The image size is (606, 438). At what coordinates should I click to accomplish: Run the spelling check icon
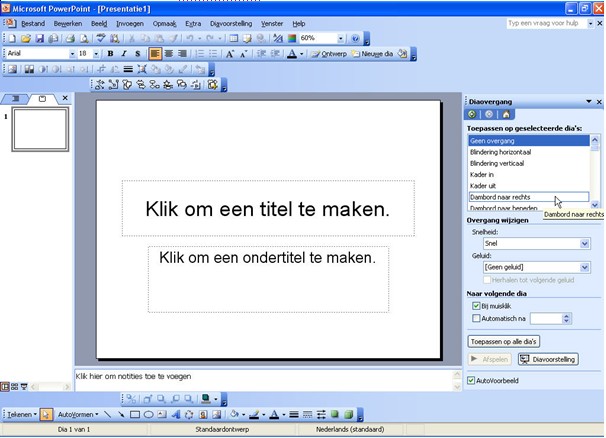click(101, 38)
